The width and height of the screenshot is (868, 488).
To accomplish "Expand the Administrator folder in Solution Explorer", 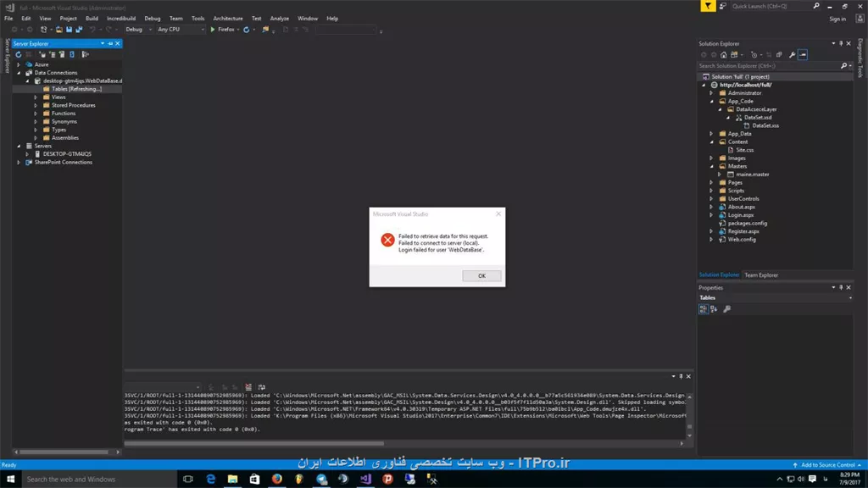I will [712, 93].
